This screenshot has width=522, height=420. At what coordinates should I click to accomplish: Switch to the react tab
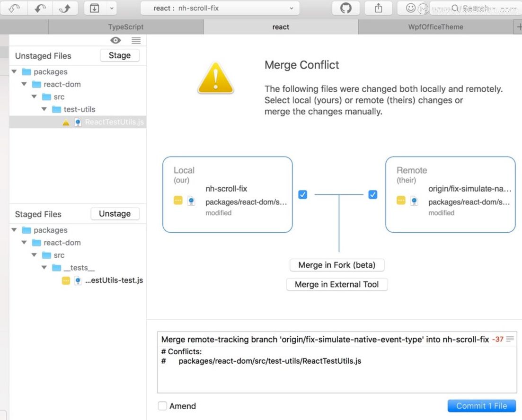pyautogui.click(x=281, y=27)
